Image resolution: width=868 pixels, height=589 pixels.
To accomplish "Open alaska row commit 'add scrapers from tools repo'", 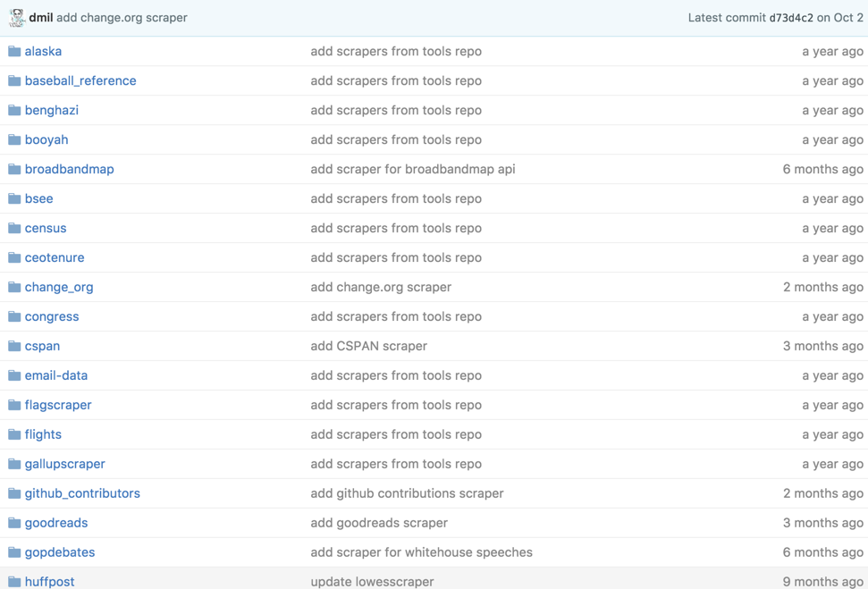I will point(396,52).
